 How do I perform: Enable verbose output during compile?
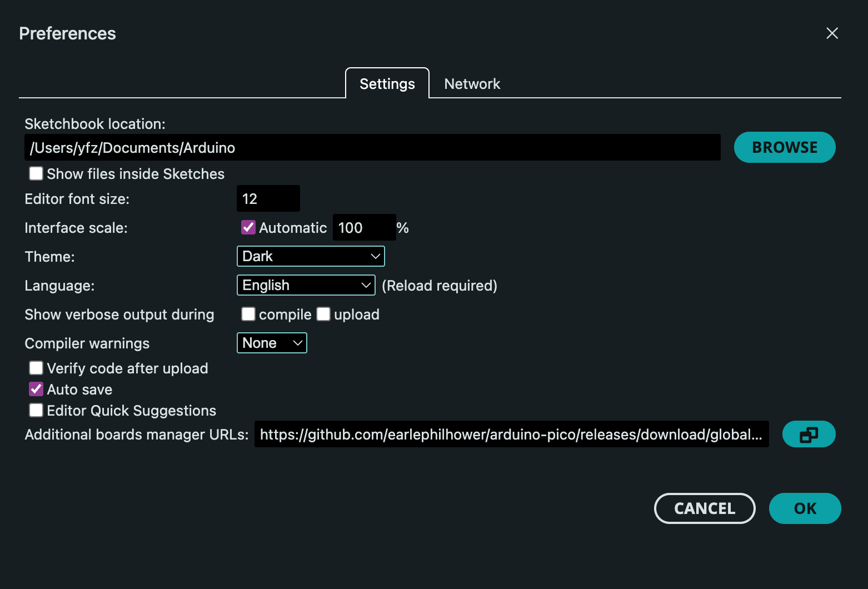[248, 315]
